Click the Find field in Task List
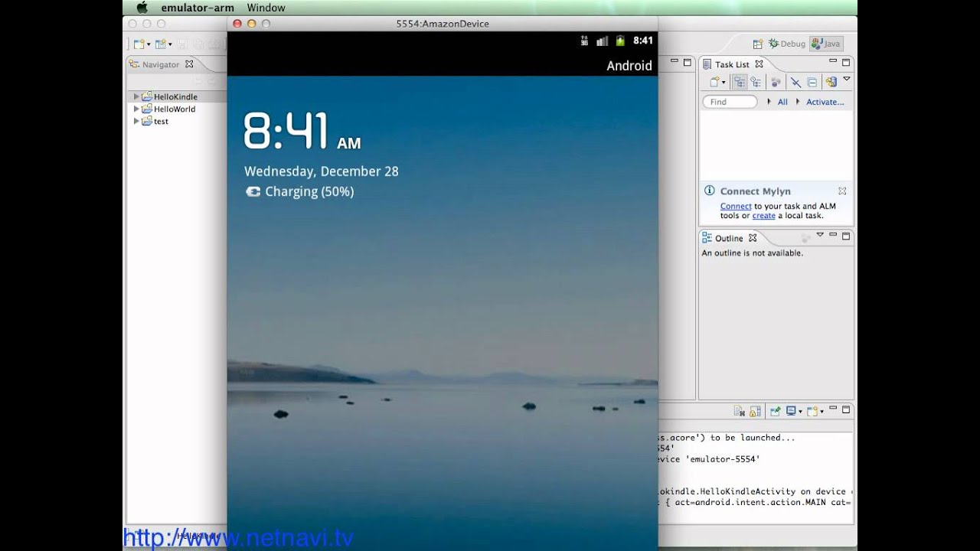Screen dimensions: 980x551 tap(729, 102)
